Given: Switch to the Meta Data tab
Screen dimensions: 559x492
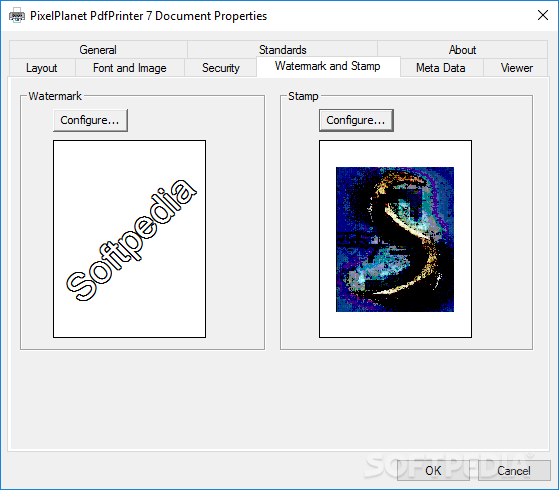Looking at the screenshot, I should tap(441, 68).
